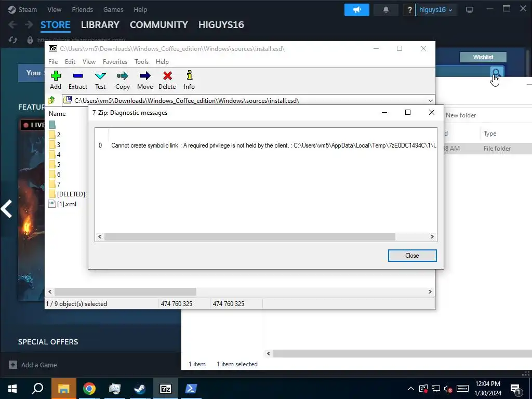Screen dimensions: 532x399
Task: Click the previous carousel arrow in Steam store
Action: point(6,209)
